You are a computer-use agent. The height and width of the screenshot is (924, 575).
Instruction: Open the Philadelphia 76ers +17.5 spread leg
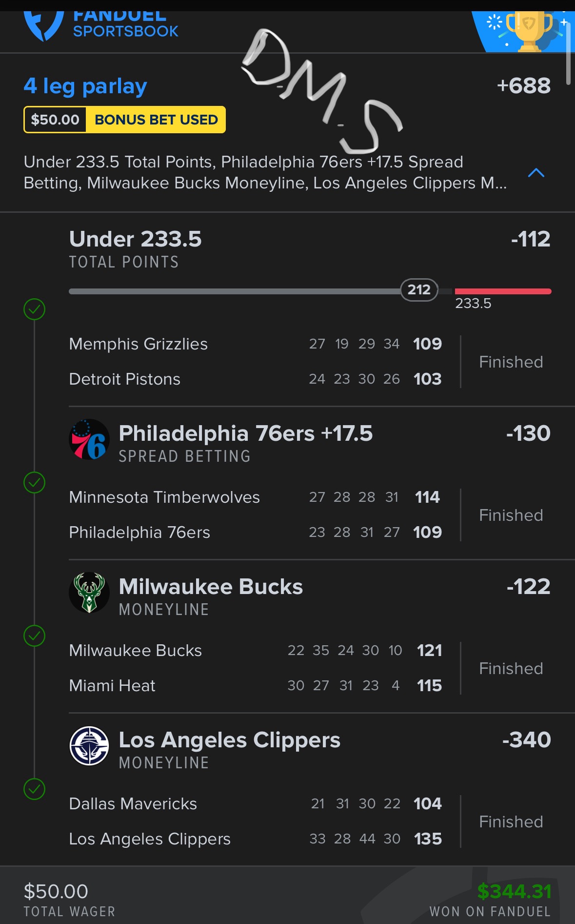click(x=245, y=434)
